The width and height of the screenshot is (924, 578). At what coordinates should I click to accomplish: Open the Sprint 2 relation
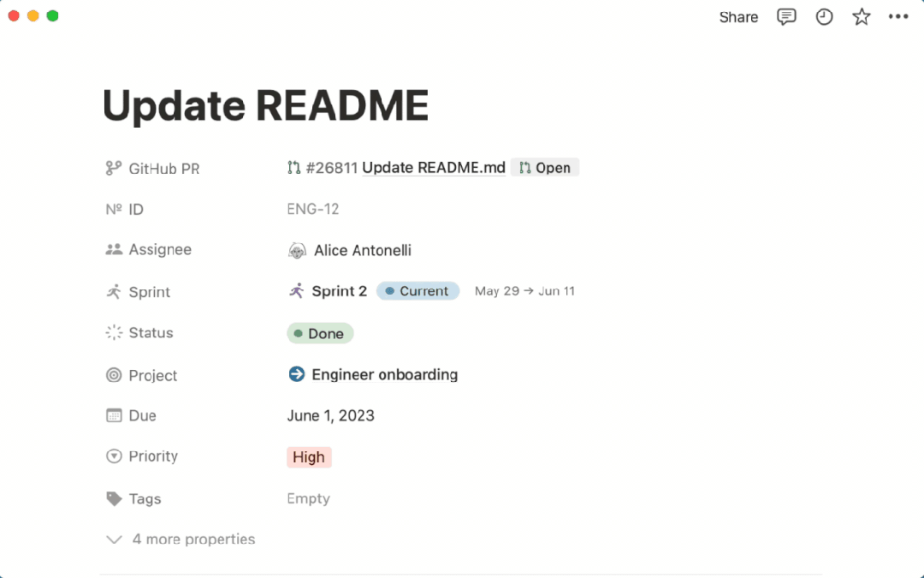pos(339,291)
